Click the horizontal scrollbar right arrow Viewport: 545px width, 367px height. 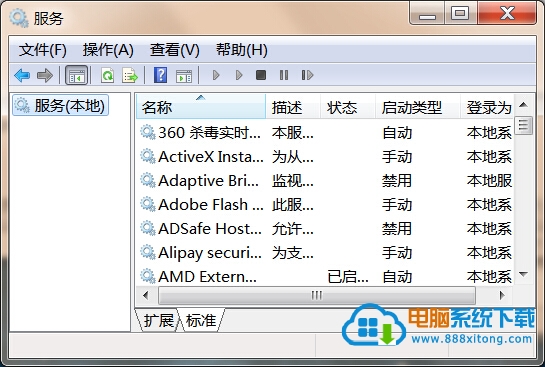[502, 296]
